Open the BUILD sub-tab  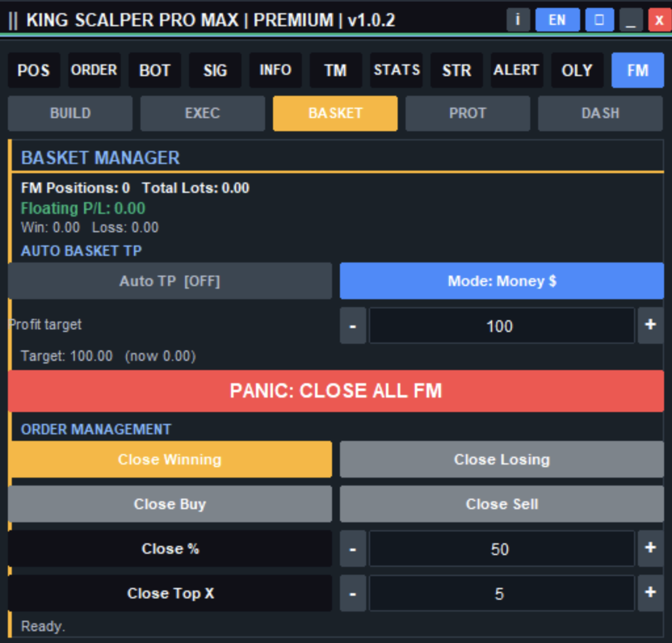(x=70, y=113)
